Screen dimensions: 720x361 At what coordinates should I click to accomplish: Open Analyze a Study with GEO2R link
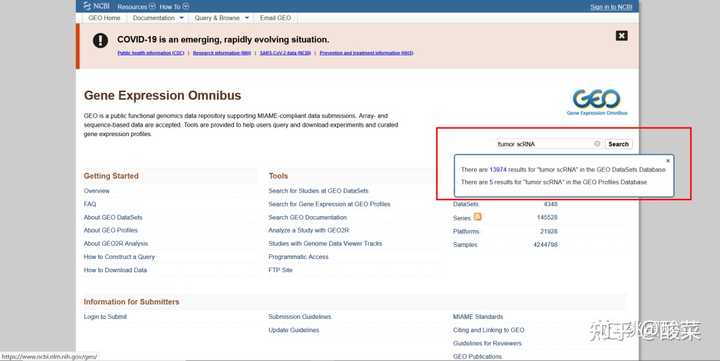click(x=309, y=230)
